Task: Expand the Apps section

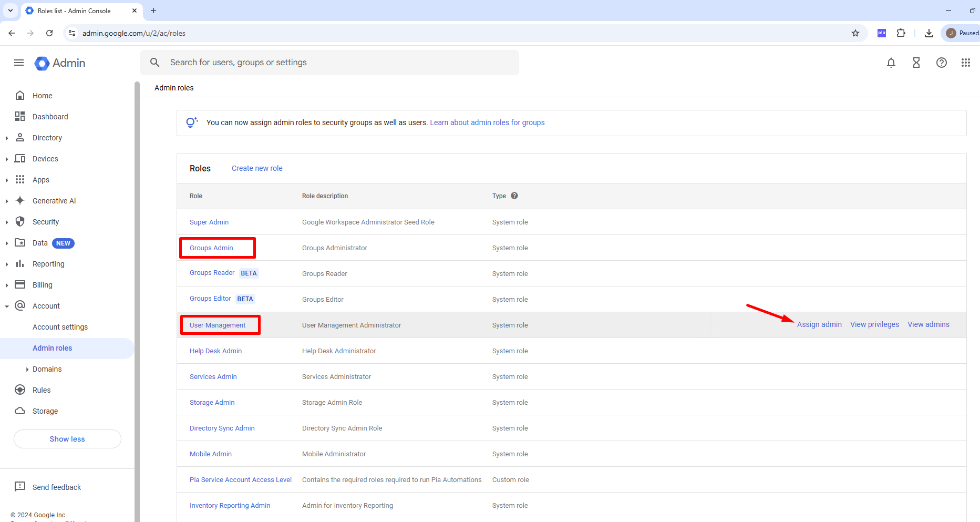Action: (x=7, y=180)
